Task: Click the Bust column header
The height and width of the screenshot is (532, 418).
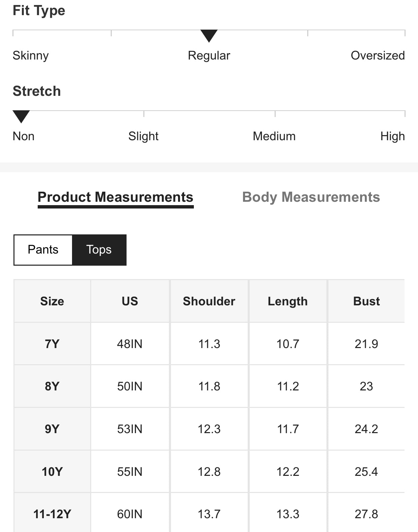Action: pos(367,301)
